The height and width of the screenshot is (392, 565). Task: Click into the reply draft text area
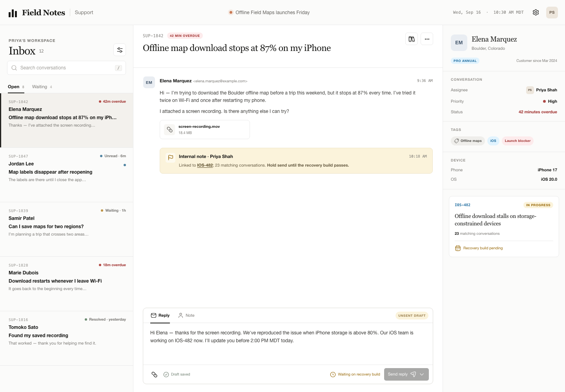[288, 343]
